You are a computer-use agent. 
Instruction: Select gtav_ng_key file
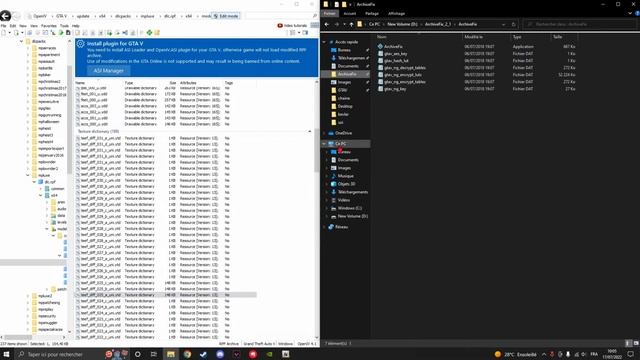tap(395, 89)
